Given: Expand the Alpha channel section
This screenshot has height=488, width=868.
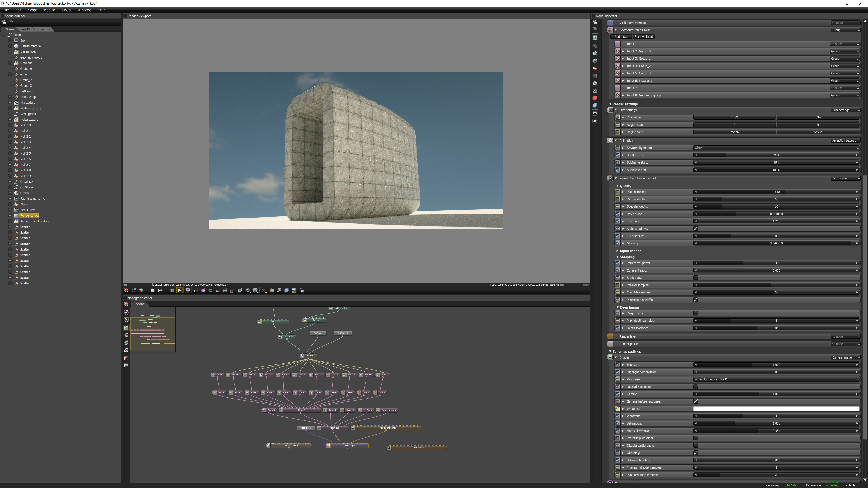Looking at the screenshot, I should click(630, 251).
